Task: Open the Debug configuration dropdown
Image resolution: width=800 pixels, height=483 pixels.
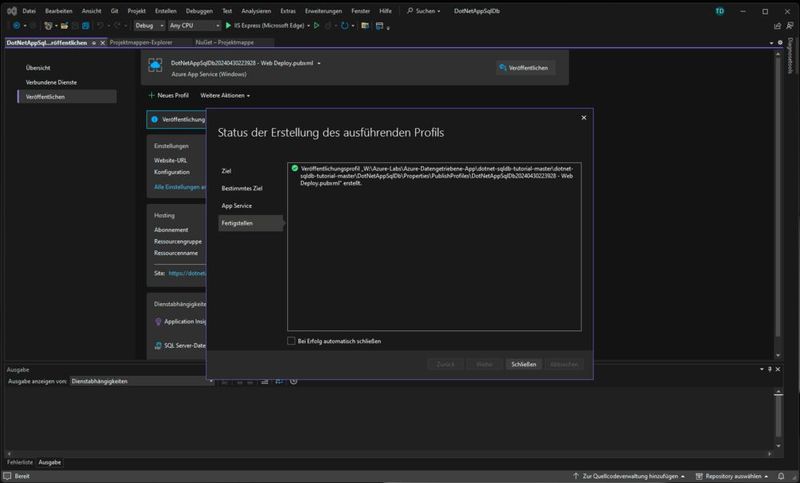Action: (149, 26)
